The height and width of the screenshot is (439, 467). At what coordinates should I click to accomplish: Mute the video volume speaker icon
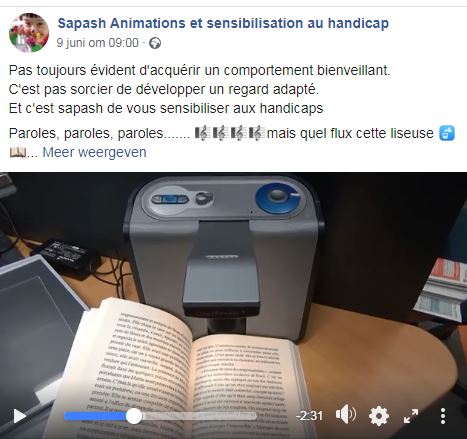[x=346, y=415]
